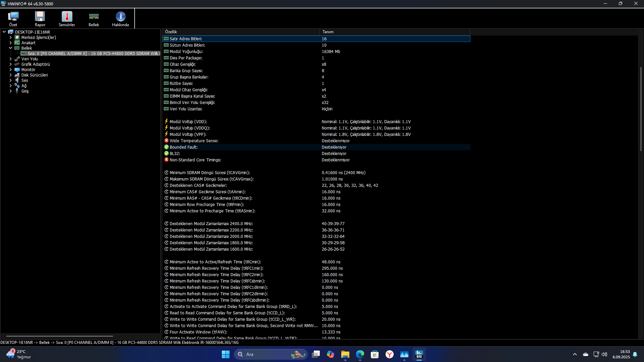The width and height of the screenshot is (644, 362).
Task: Click the CPU icon beside Merkezi İşlemci(ler)
Action: coord(17,37)
